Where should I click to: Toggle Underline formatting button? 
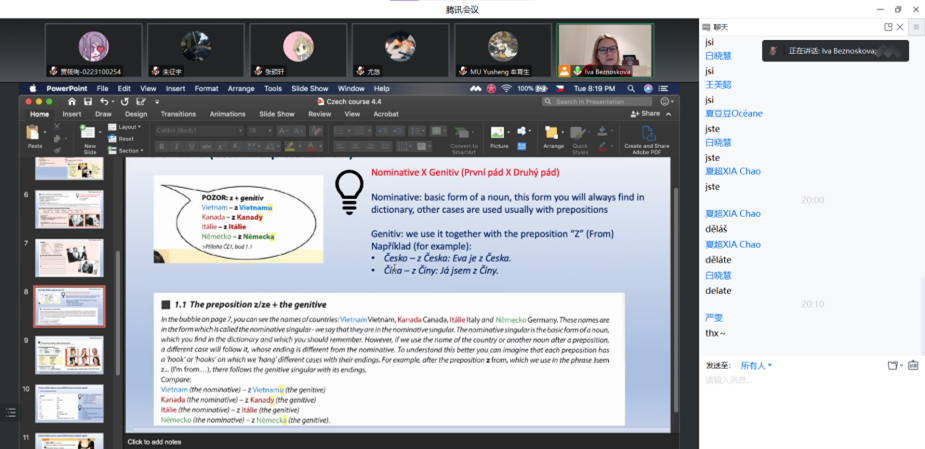[191, 146]
